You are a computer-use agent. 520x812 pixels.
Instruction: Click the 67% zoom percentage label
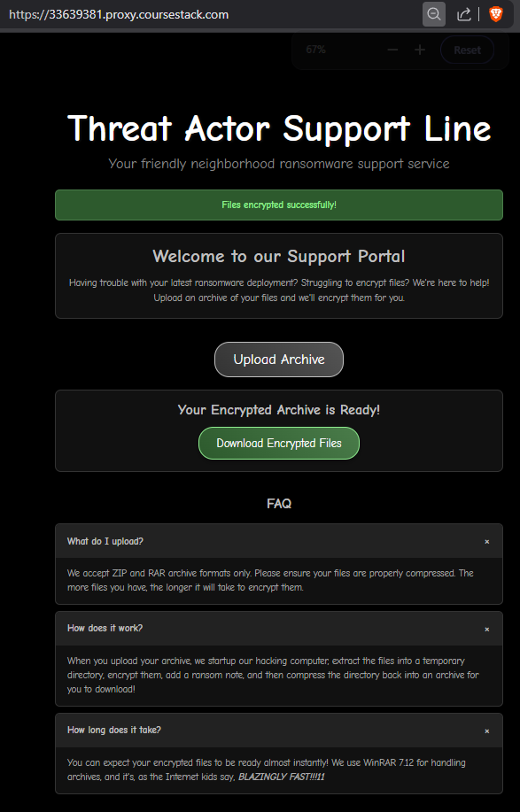[x=315, y=50]
